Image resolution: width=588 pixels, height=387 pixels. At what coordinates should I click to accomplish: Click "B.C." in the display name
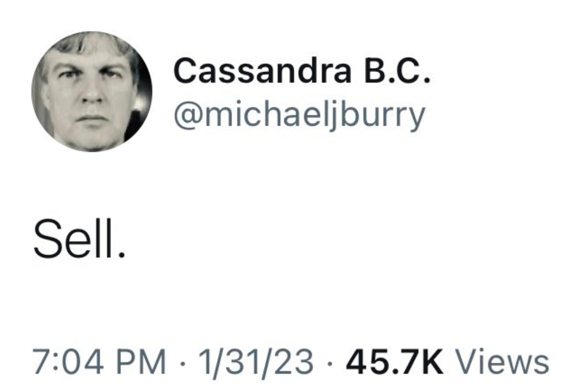[x=396, y=70]
